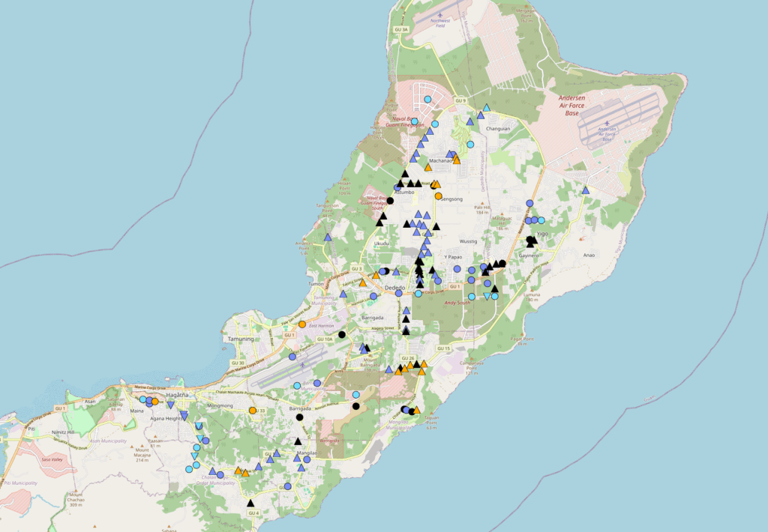Click the Andersen Air Force Base label
The width and height of the screenshot is (768, 532).
(582, 103)
